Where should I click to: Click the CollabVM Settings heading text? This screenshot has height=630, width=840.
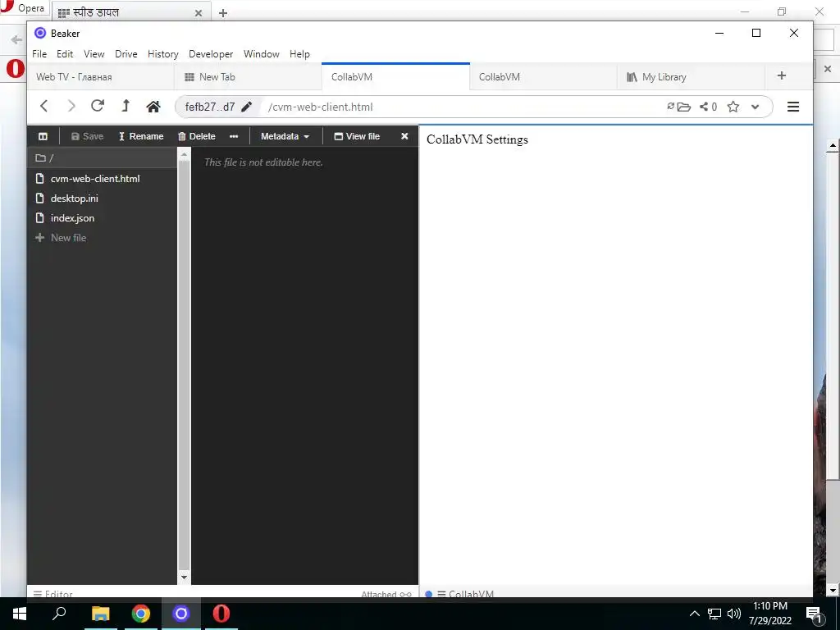477,139
